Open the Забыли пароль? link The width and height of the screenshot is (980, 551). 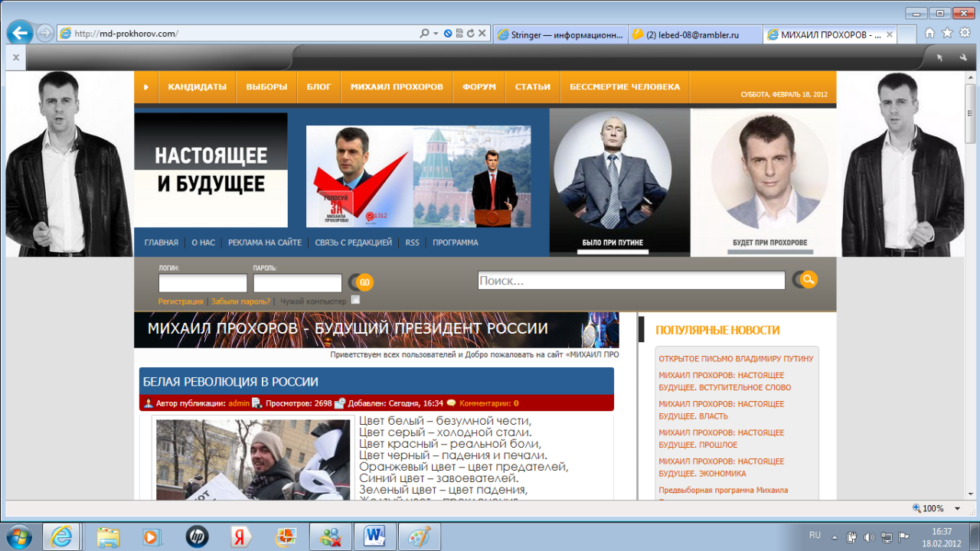tap(241, 302)
